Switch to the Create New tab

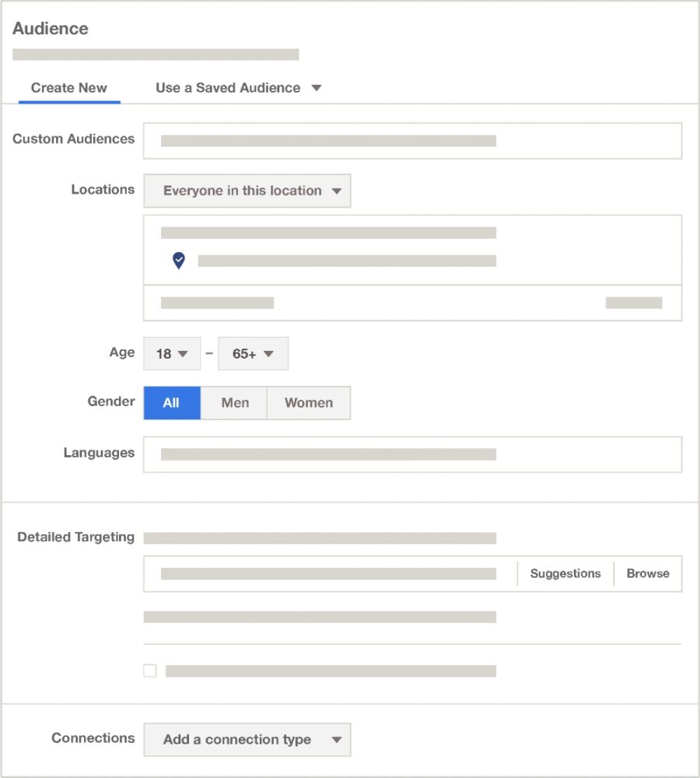click(x=69, y=88)
